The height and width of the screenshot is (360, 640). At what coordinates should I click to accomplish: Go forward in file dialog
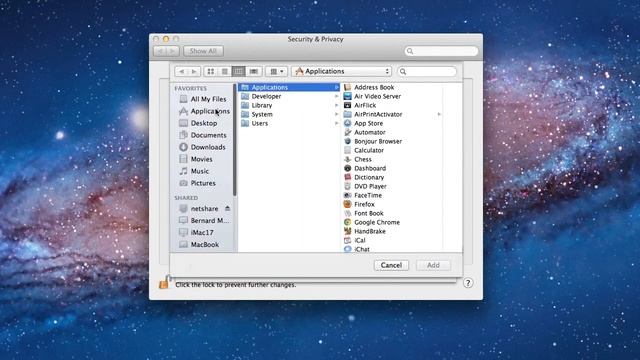pos(194,71)
